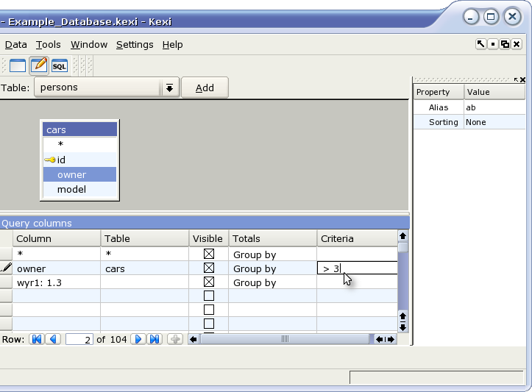Switch to SQL view icon

coord(60,65)
